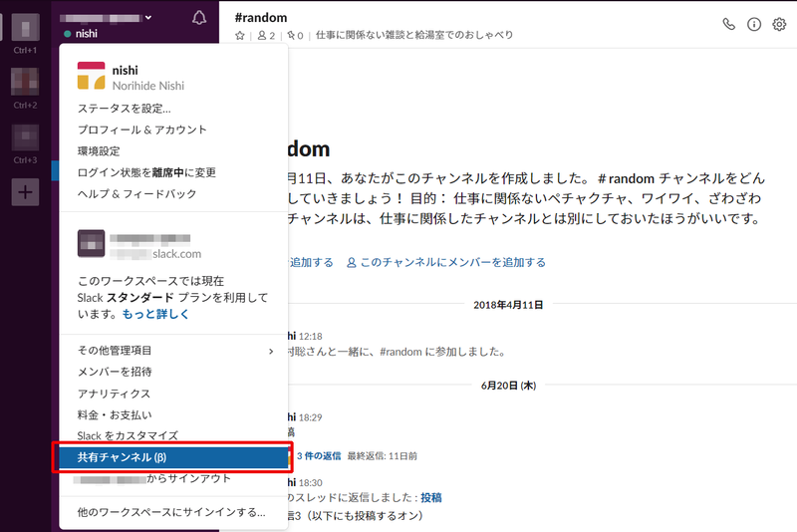
Task: Select ステータスを設定... menu item
Action: tap(124, 109)
